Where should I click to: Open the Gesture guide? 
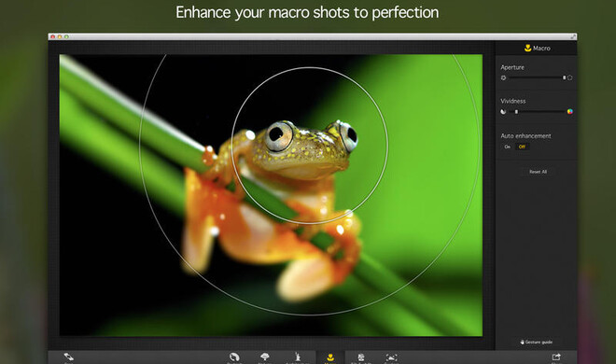pos(537,342)
